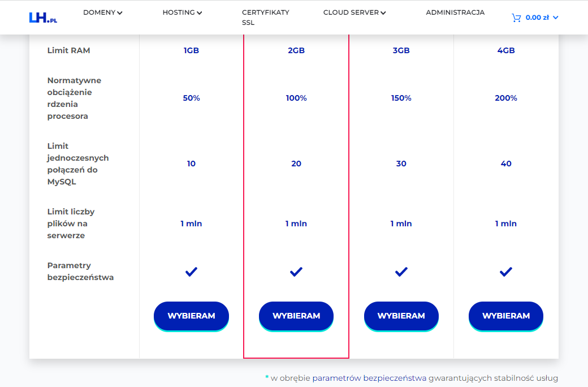Viewport: 588px width, 387px height.
Task: Choose the 4GB plan with Wybieram
Action: 506,316
